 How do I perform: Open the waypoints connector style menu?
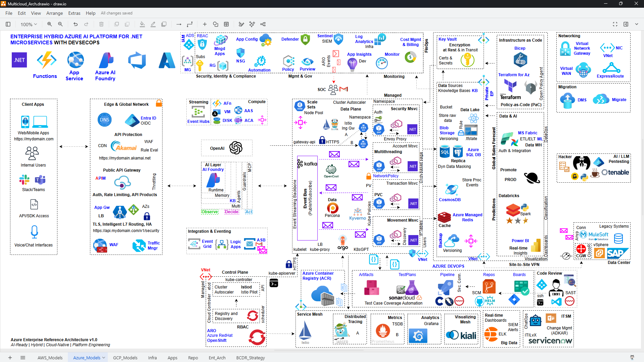pyautogui.click(x=190, y=24)
